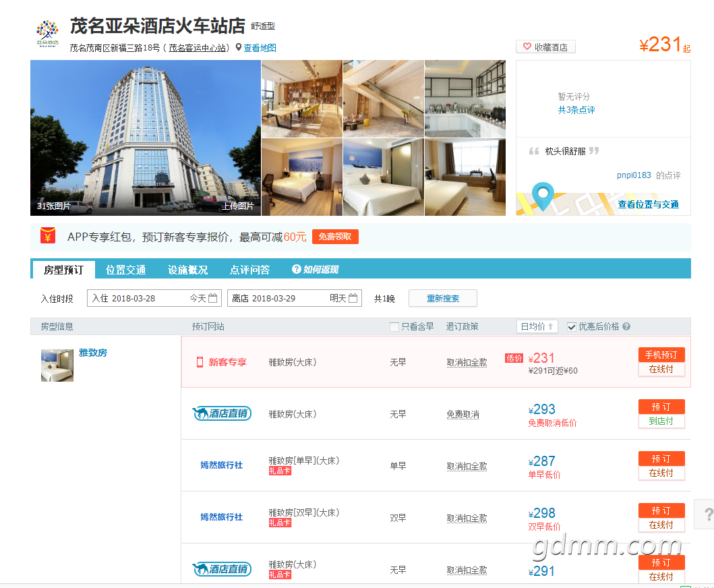This screenshot has height=588, width=714.
Task: Click the 礼品卡 tag under 雅致房[单早]
Action: coord(280,471)
